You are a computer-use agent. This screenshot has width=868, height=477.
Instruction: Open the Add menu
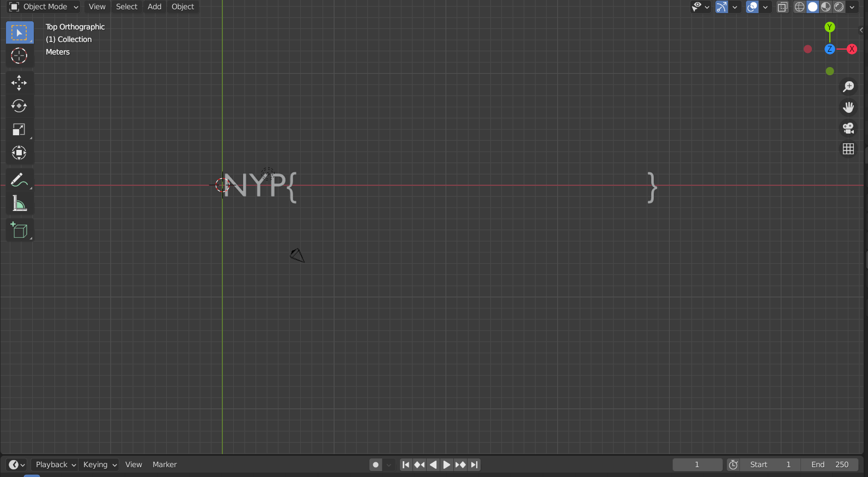point(154,7)
